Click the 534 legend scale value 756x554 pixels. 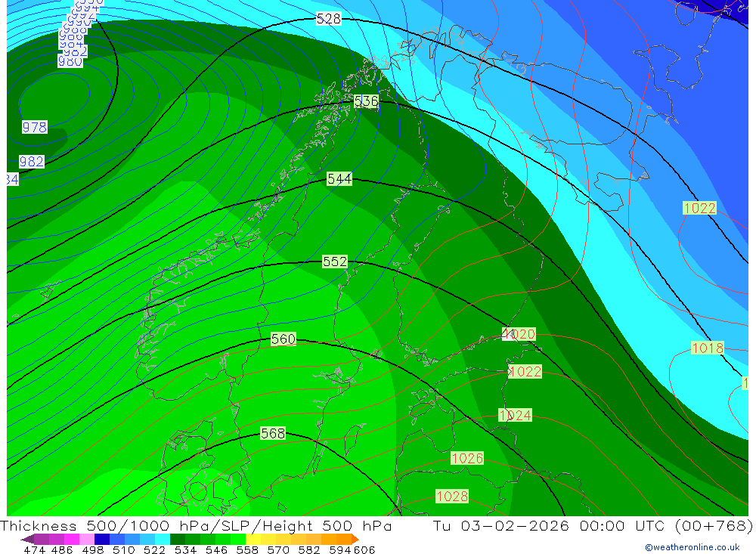[185, 549]
